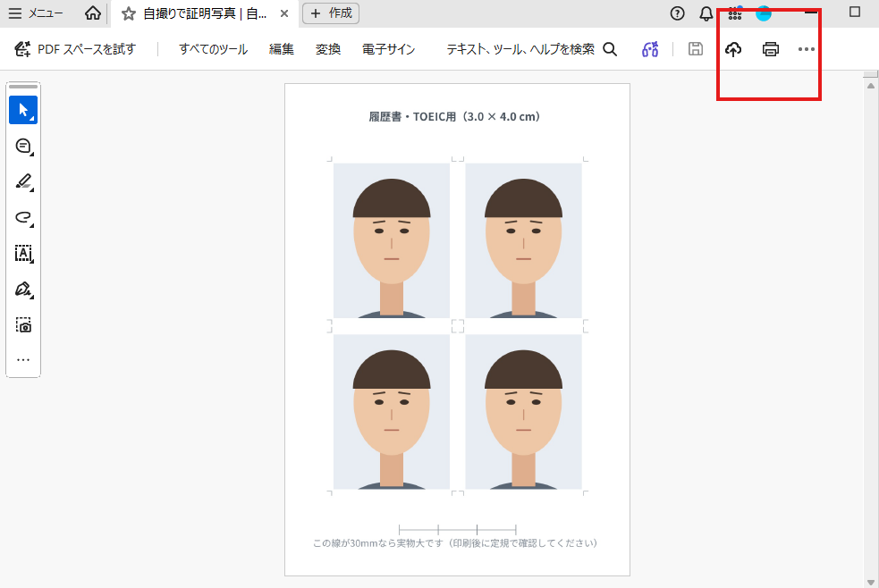
Task: Click the この線が30mmなら実物大です caption
Action: [x=454, y=543]
